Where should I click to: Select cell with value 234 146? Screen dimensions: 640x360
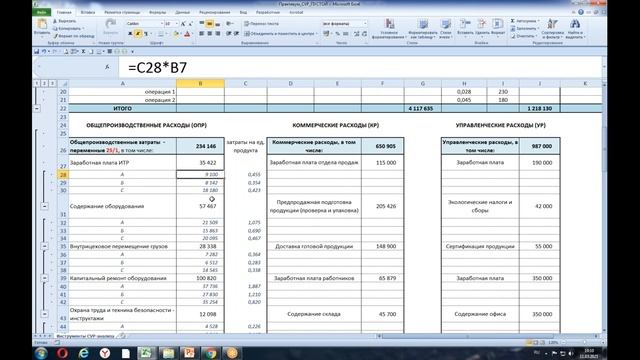[200, 146]
